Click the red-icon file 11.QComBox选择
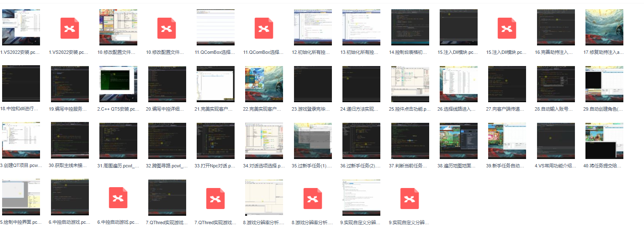Image resolution: width=644 pixels, height=241 pixels. (x=264, y=28)
